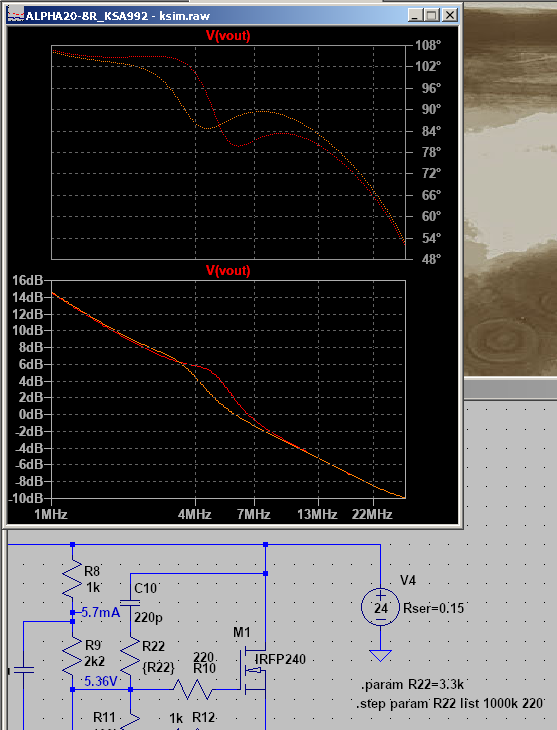557x730 pixels.
Task: Click the 1MHz frequency axis label
Action: (51, 514)
